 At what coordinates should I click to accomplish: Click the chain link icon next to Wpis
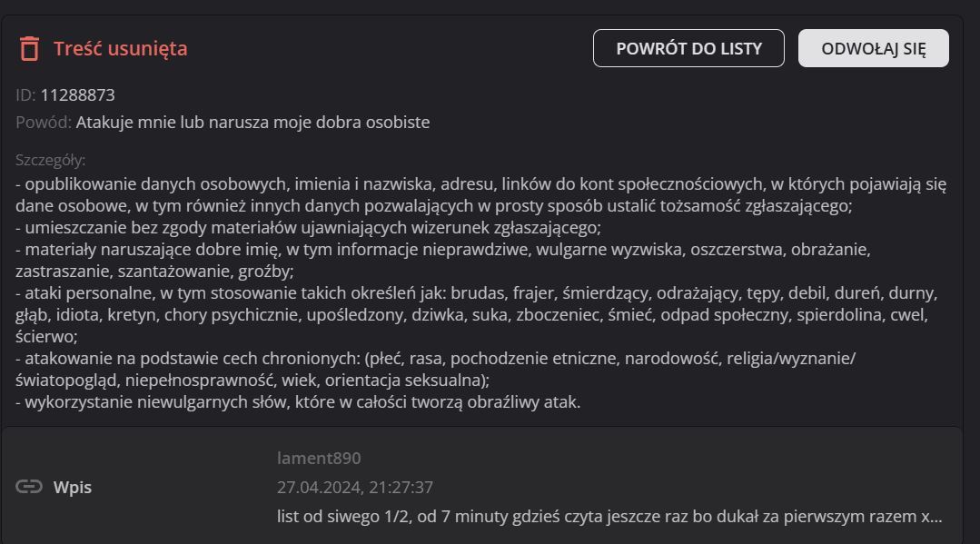29,488
